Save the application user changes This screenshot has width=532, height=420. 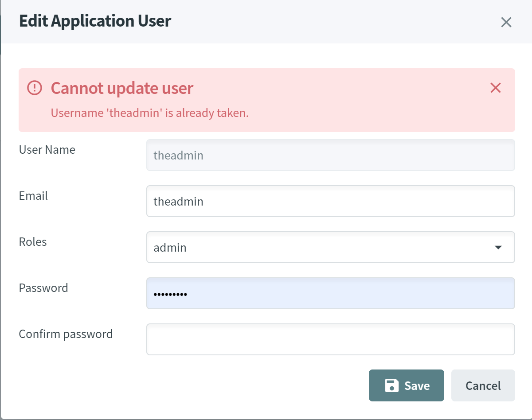[407, 385]
